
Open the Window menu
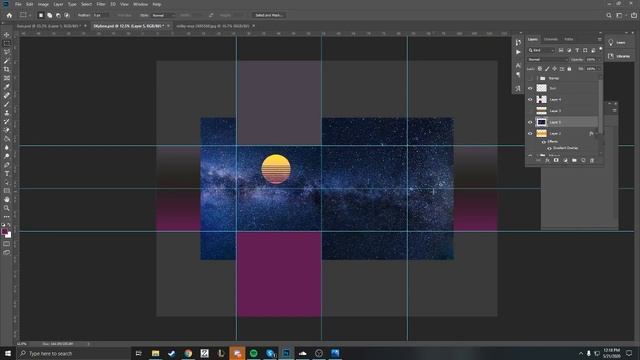[x=140, y=4]
